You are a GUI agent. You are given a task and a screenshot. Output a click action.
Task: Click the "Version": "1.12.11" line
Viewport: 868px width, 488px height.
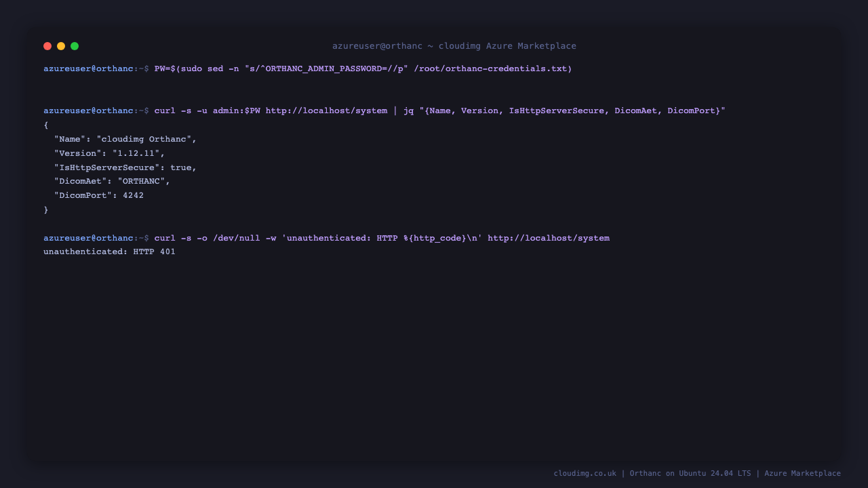(x=110, y=153)
